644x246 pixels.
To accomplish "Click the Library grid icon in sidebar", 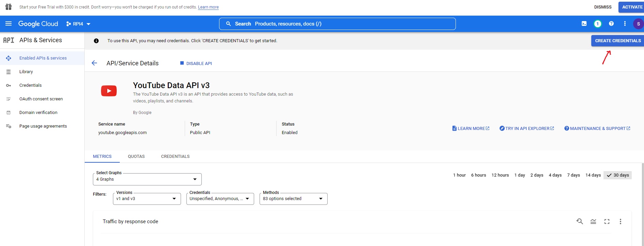I will pos(9,72).
